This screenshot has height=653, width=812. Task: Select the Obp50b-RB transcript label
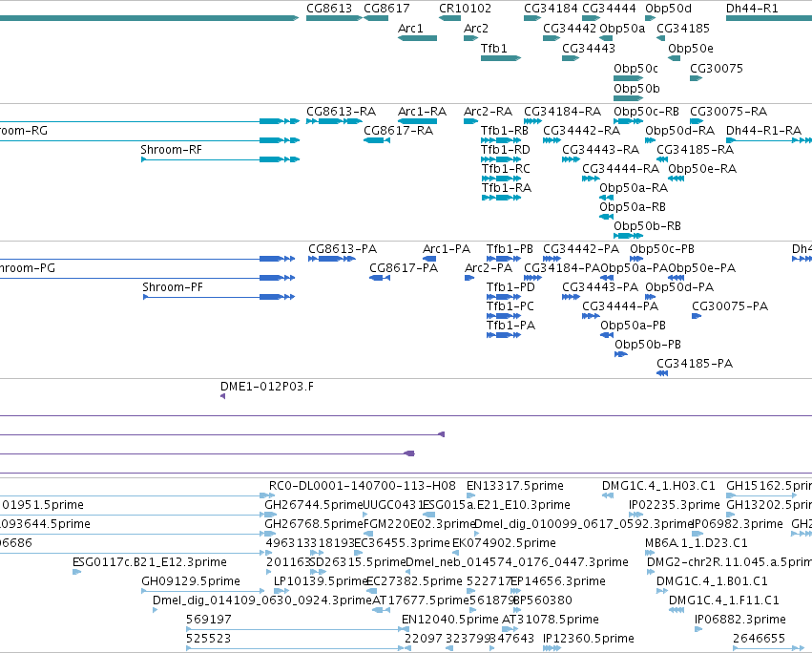point(647,227)
